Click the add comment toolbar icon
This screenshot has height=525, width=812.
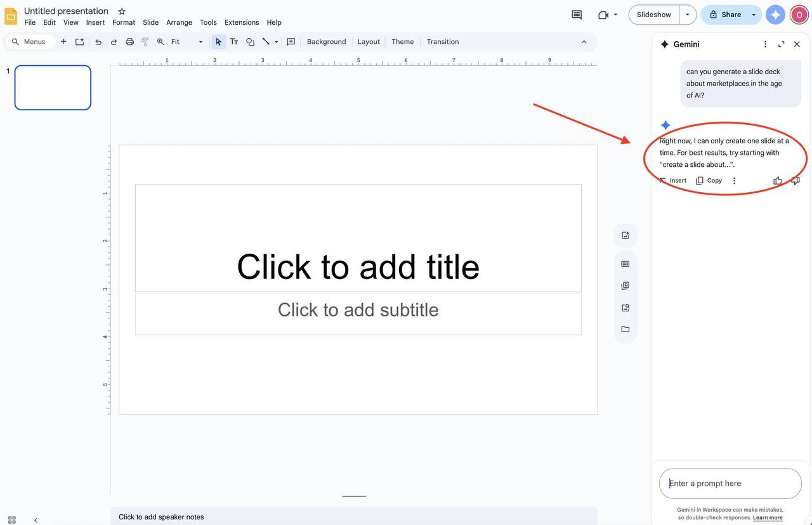click(291, 42)
